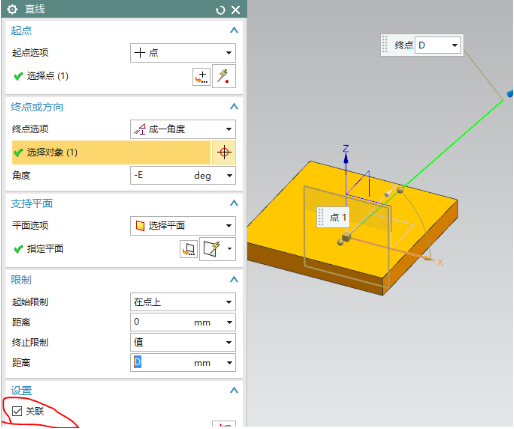
Task: Click the 指定平面 selection row
Action: pyautogui.click(x=95, y=249)
